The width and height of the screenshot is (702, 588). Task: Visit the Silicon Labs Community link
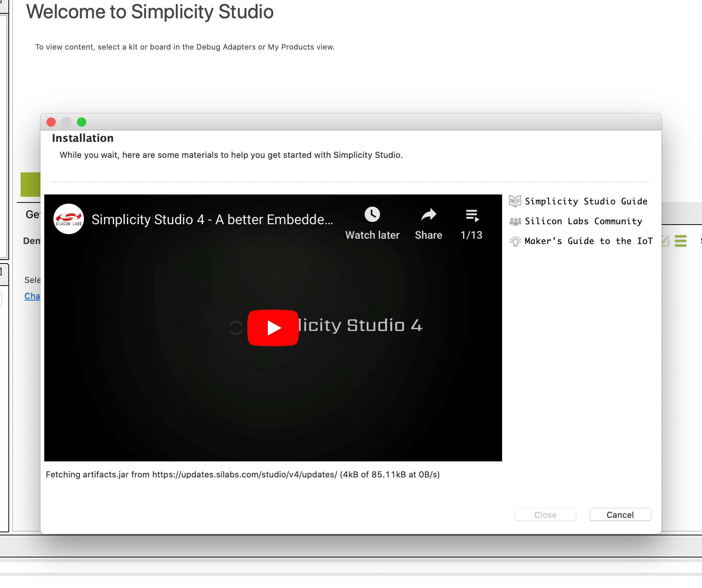(583, 221)
